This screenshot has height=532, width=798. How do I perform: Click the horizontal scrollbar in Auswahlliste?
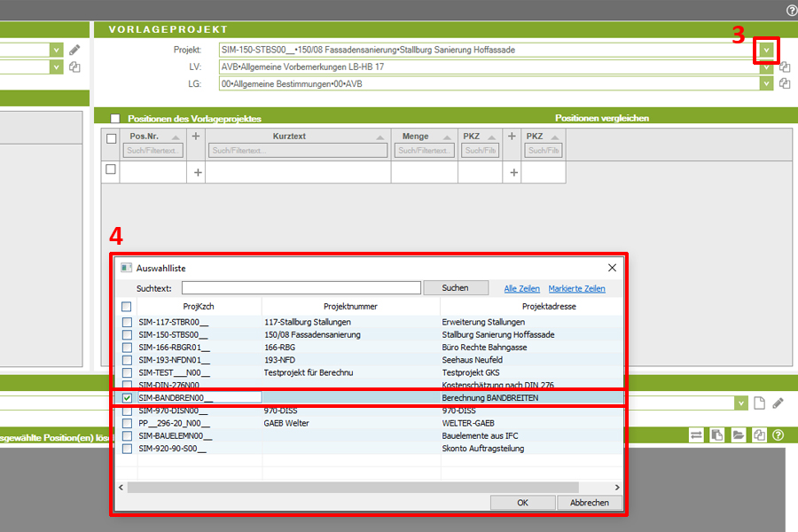[355, 487]
